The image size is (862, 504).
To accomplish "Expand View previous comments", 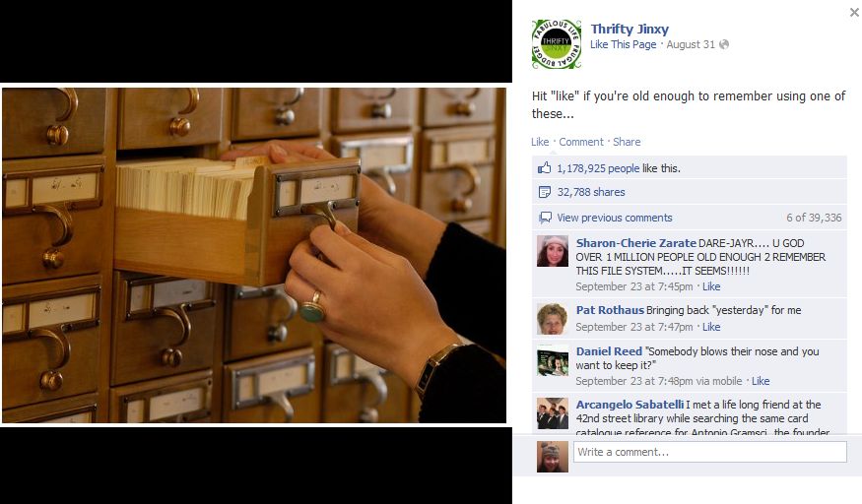I will tap(615, 218).
